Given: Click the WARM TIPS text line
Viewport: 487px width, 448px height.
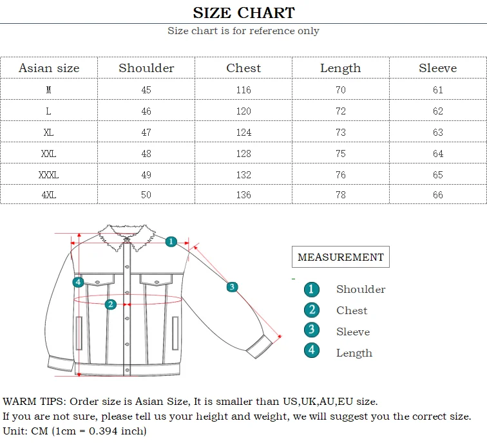Looking at the screenshot, I should click(x=190, y=402).
